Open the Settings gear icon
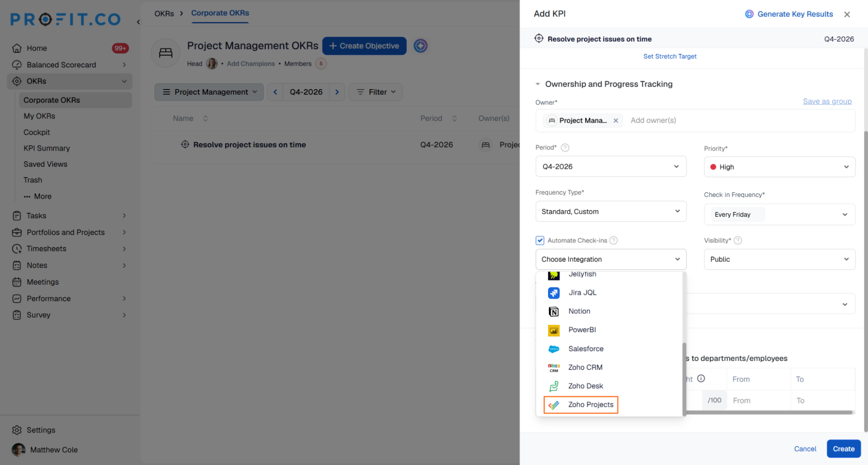The height and width of the screenshot is (465, 868). pos(17,430)
